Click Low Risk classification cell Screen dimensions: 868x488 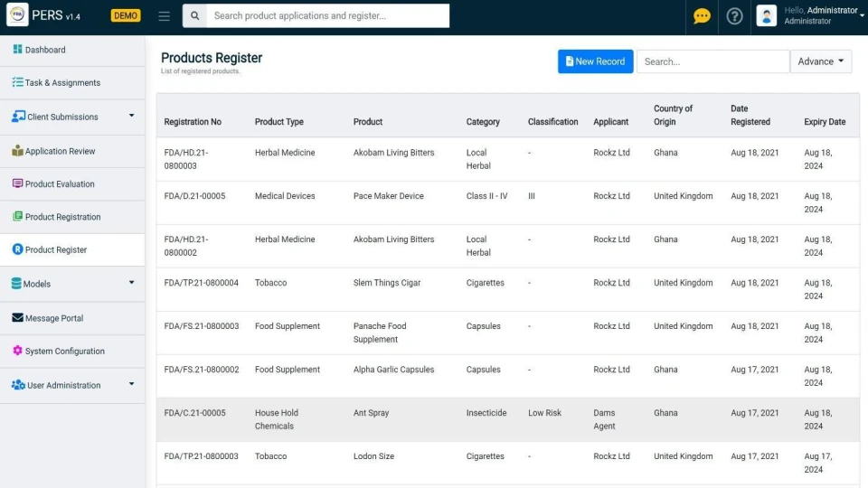(544, 413)
